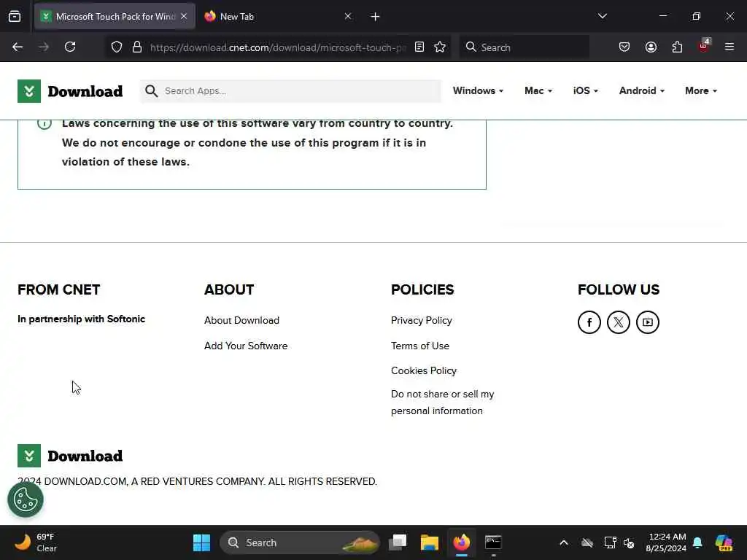View site security via the padlock icon
747x560 pixels.
tap(137, 47)
